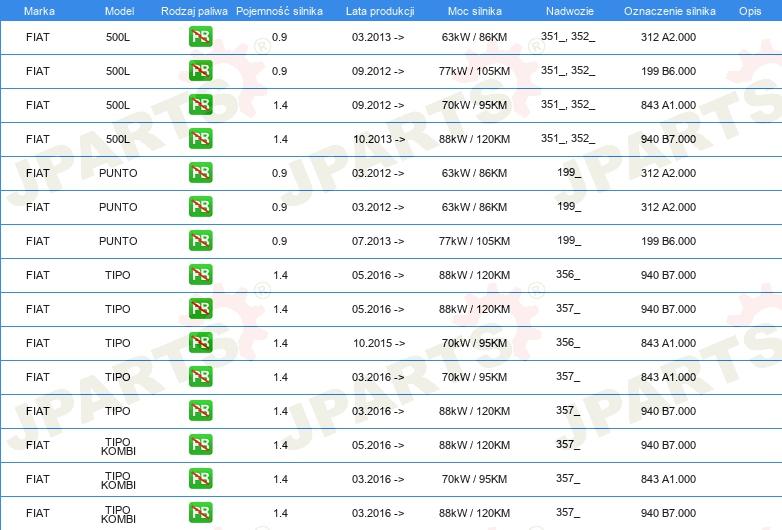The width and height of the screenshot is (782, 530).
Task: Click the Nadwozie column header
Action: [x=570, y=11]
